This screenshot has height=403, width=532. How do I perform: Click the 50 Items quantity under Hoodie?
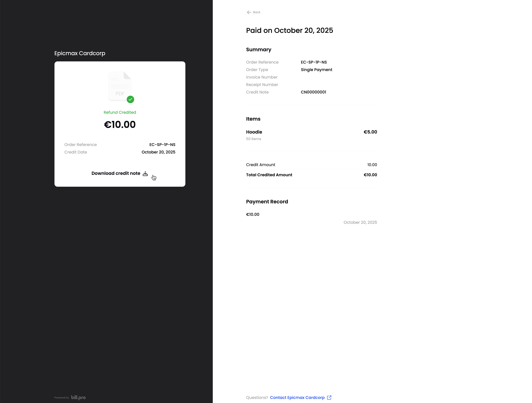pos(253,139)
